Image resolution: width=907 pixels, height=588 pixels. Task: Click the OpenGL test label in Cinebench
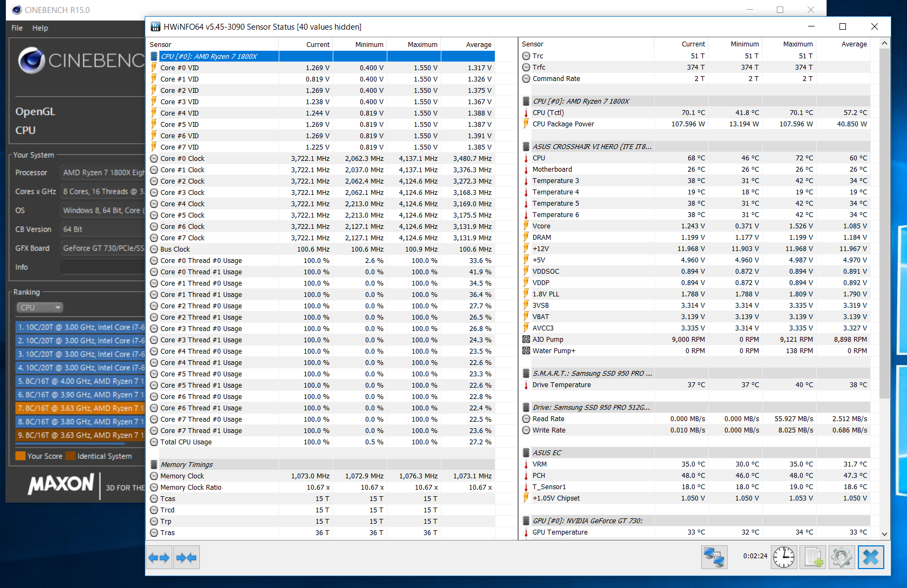coord(35,111)
